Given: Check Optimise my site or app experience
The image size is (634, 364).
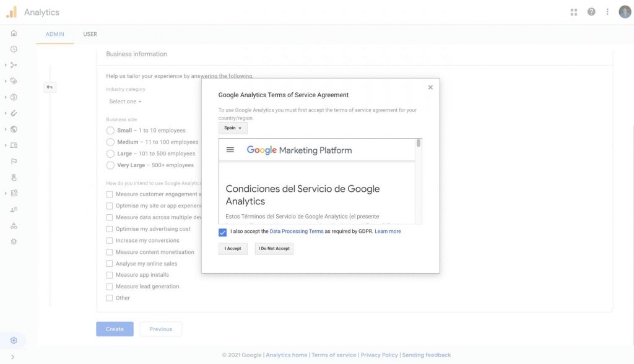Looking at the screenshot, I should coord(110,206).
